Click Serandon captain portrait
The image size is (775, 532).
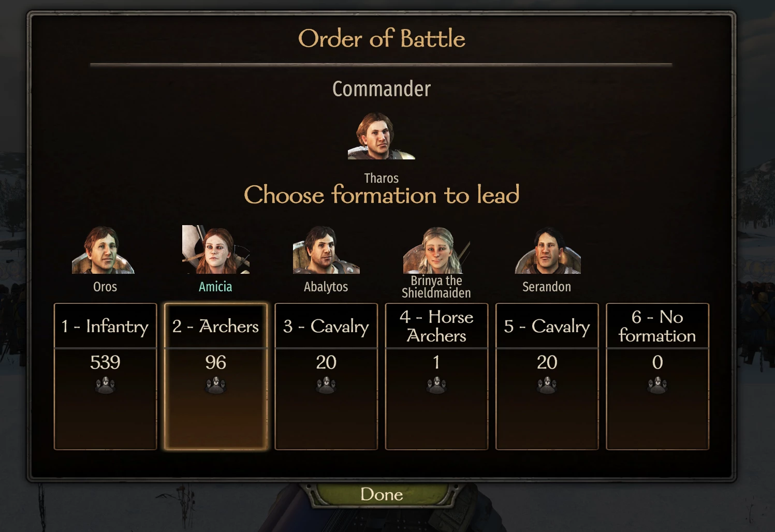[x=548, y=250]
